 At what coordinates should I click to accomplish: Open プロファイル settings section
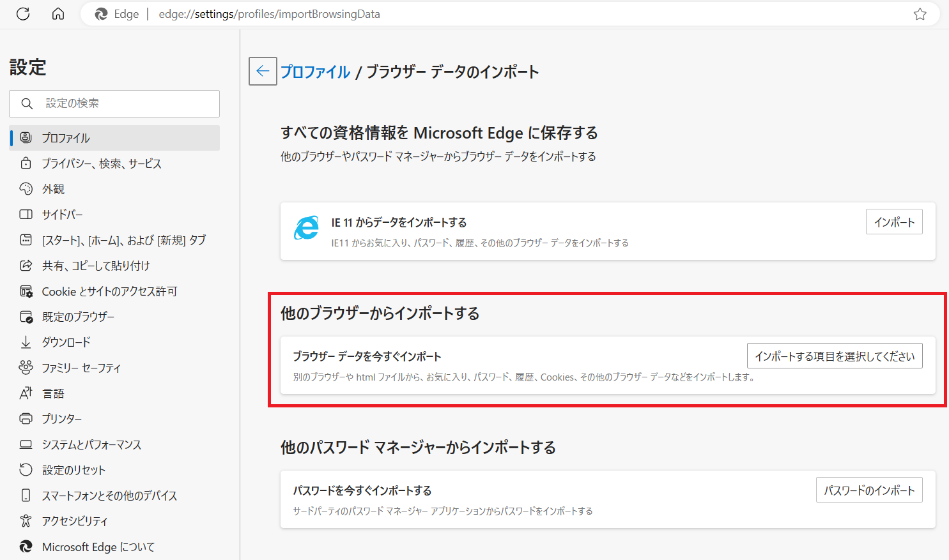pos(115,138)
